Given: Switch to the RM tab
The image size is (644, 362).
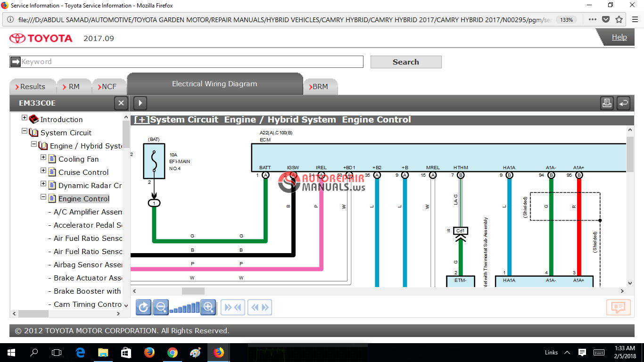Looking at the screenshot, I should [x=74, y=87].
